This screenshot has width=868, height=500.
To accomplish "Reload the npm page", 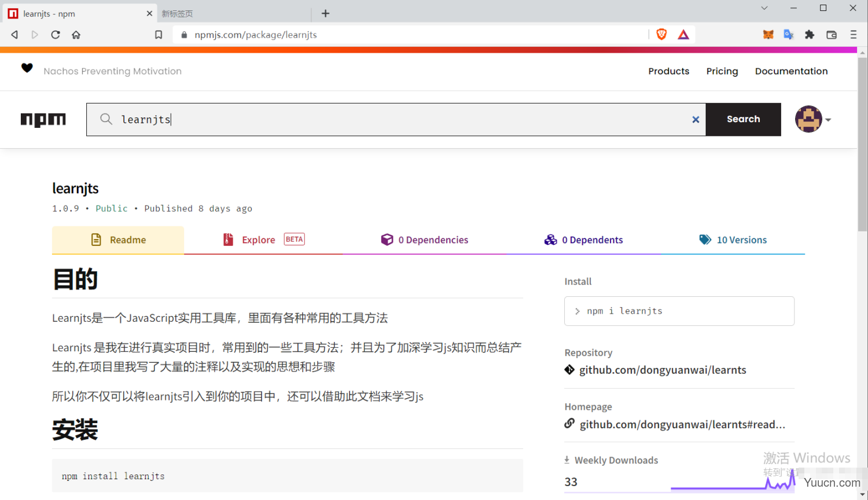I will (x=56, y=35).
